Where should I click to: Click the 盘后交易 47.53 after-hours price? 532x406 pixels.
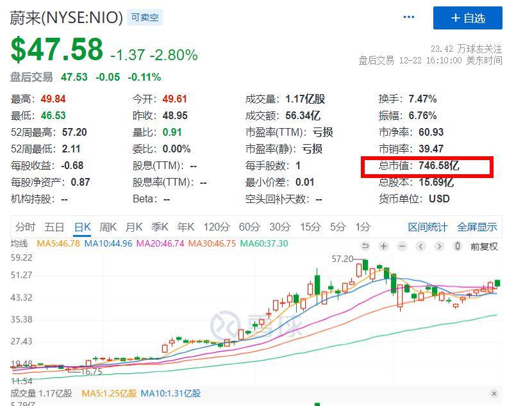click(x=74, y=77)
